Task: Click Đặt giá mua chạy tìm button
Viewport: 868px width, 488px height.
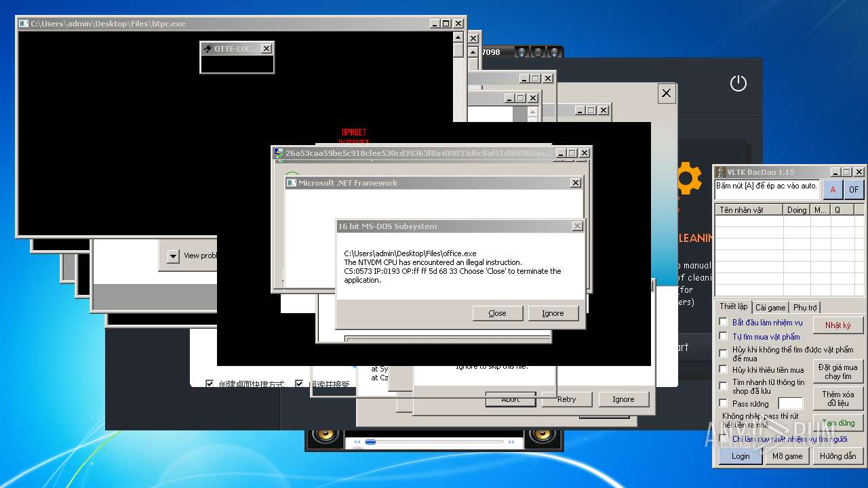Action: pos(838,371)
